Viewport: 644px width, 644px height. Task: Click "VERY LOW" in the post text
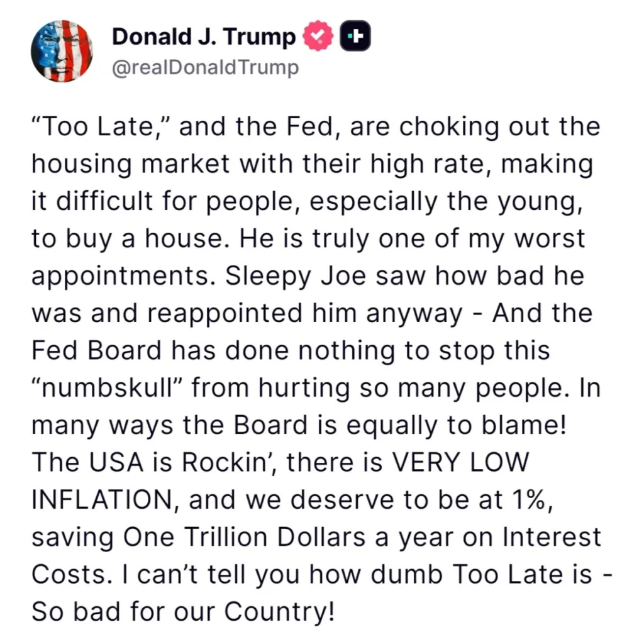461,462
